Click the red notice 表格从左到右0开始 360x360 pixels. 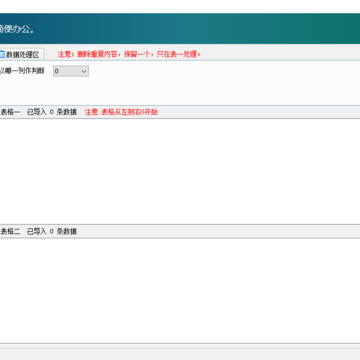[121, 112]
